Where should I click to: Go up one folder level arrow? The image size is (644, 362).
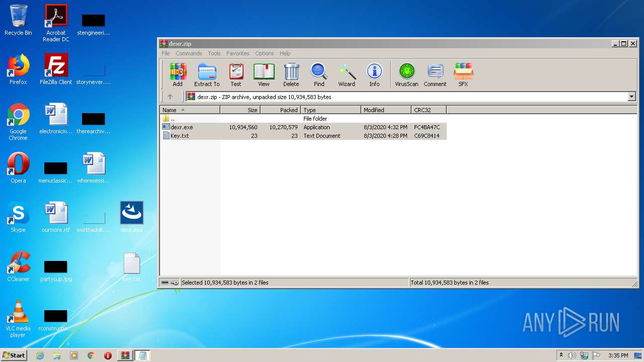(170, 97)
